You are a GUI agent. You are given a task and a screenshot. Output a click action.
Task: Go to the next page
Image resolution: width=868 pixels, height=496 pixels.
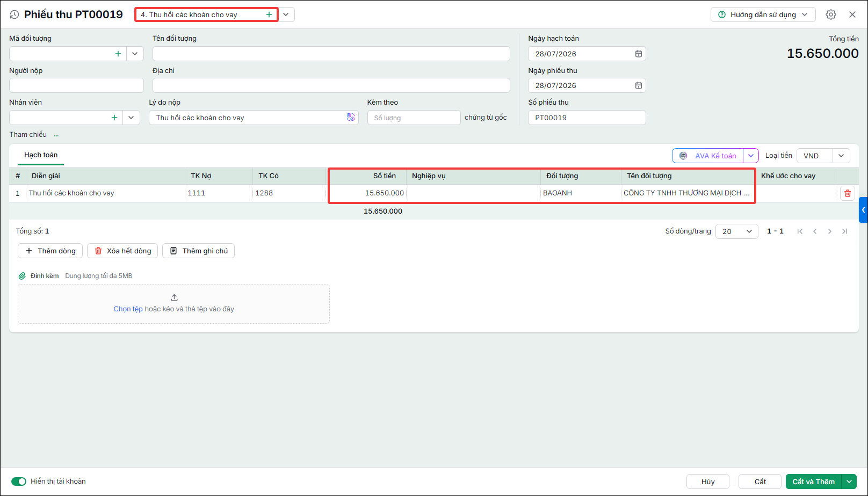830,231
